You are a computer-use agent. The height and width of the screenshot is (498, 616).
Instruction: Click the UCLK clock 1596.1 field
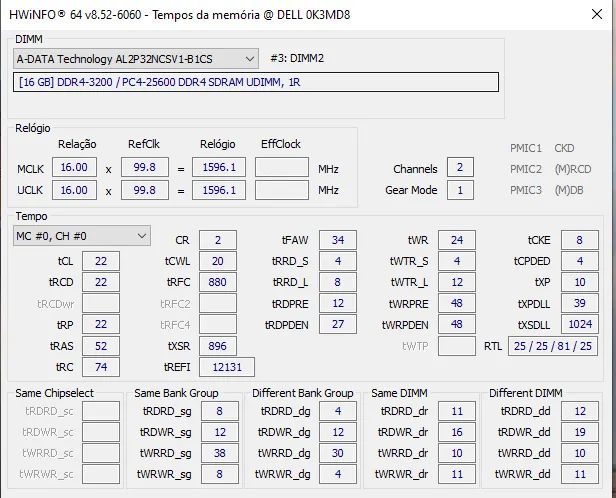pos(219,190)
